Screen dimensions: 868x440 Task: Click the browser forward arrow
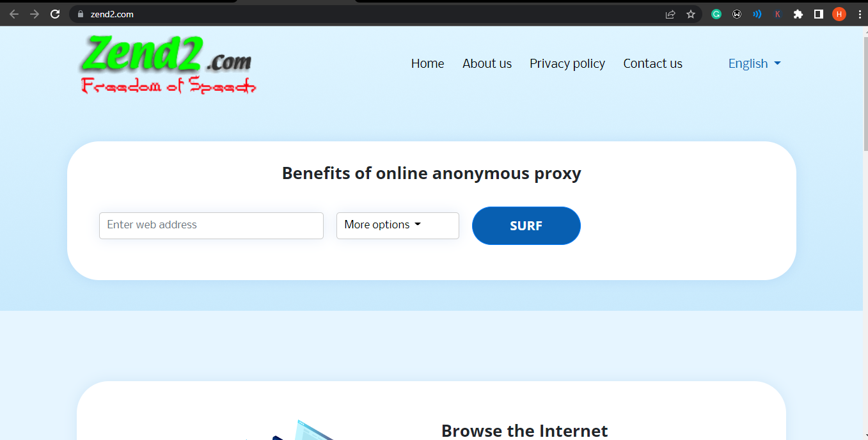[35, 14]
